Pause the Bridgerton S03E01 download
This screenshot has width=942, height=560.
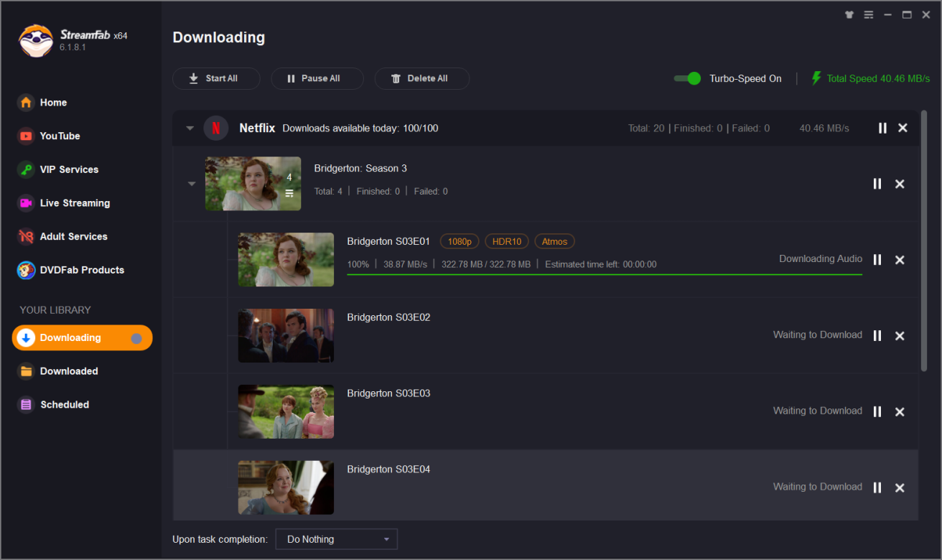877,260
